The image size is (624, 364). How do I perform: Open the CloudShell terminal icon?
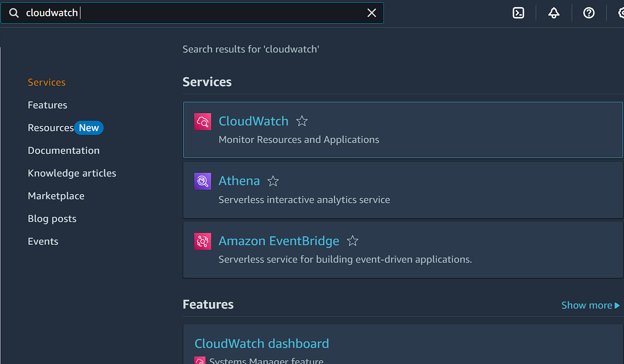[x=518, y=13]
